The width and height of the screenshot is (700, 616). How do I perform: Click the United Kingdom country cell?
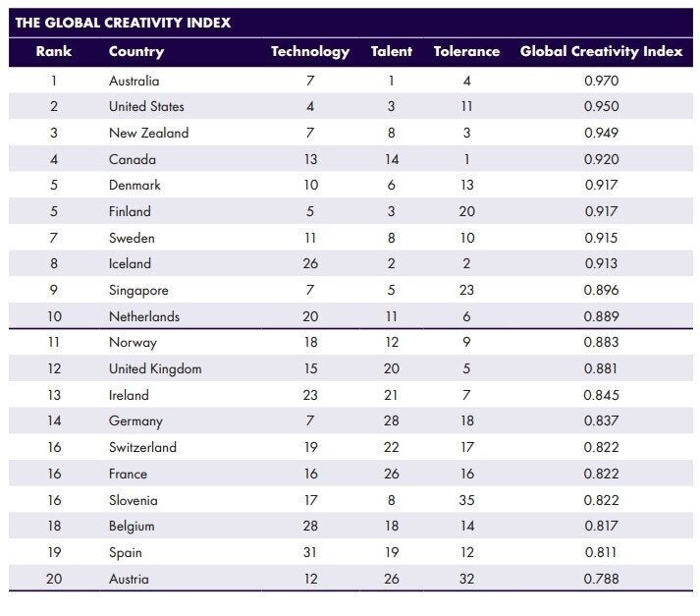155,369
